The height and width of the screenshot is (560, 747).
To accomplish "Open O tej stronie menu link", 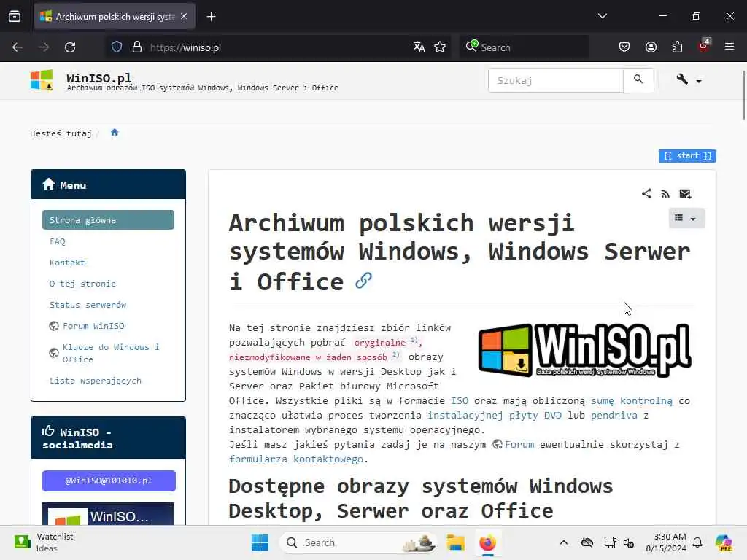I will (x=83, y=284).
